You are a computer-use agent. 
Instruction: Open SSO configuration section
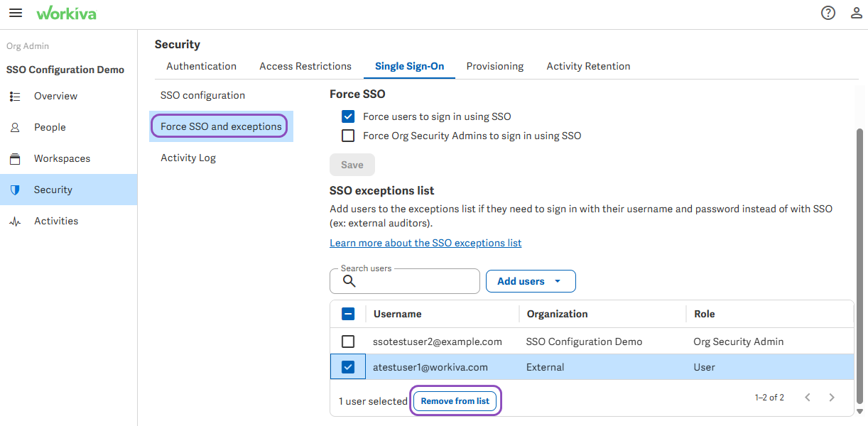pyautogui.click(x=202, y=95)
